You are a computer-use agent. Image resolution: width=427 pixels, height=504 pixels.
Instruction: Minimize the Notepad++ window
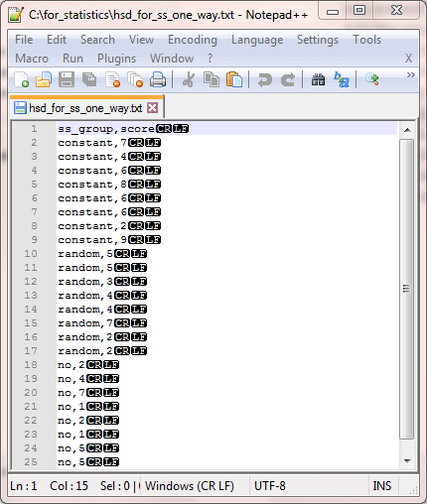pos(333,12)
